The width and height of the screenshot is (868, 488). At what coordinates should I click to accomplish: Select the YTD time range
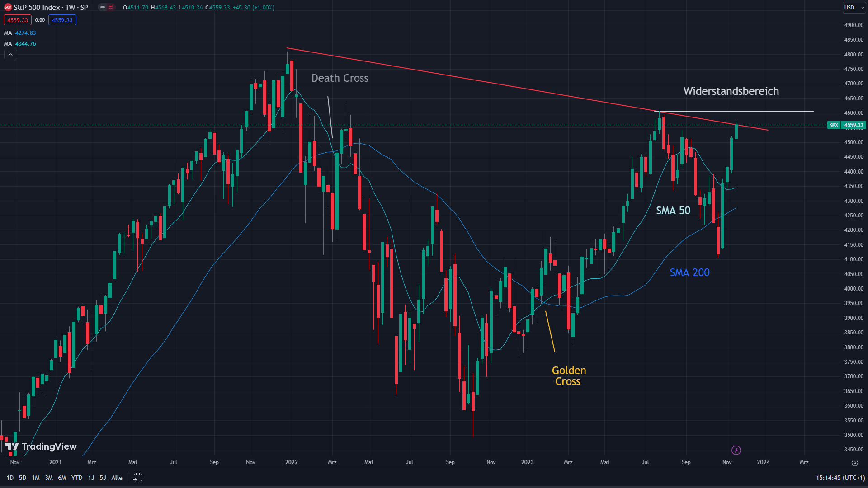77,478
